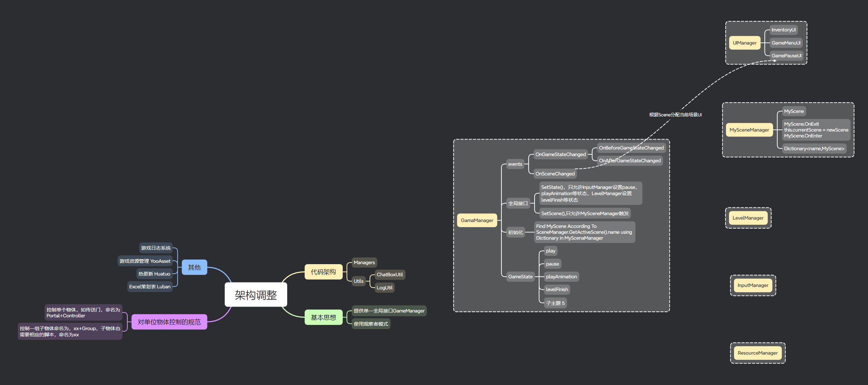Select the UIManager node
The height and width of the screenshot is (385, 868).
coord(744,43)
